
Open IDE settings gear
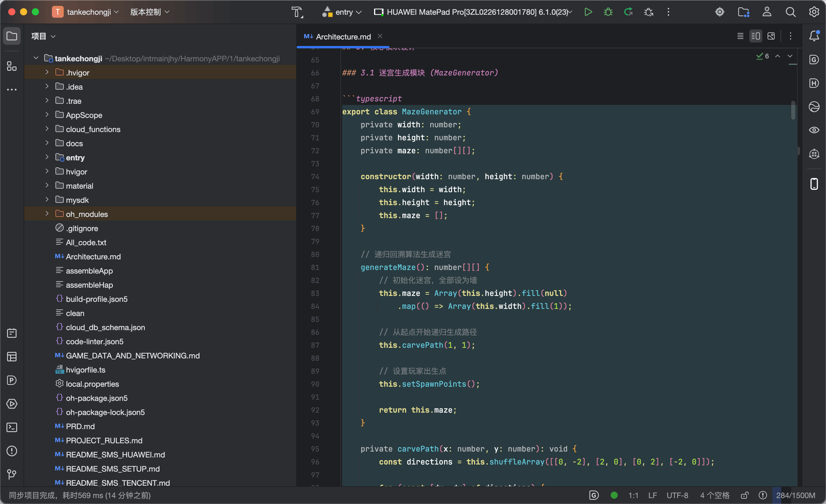814,12
